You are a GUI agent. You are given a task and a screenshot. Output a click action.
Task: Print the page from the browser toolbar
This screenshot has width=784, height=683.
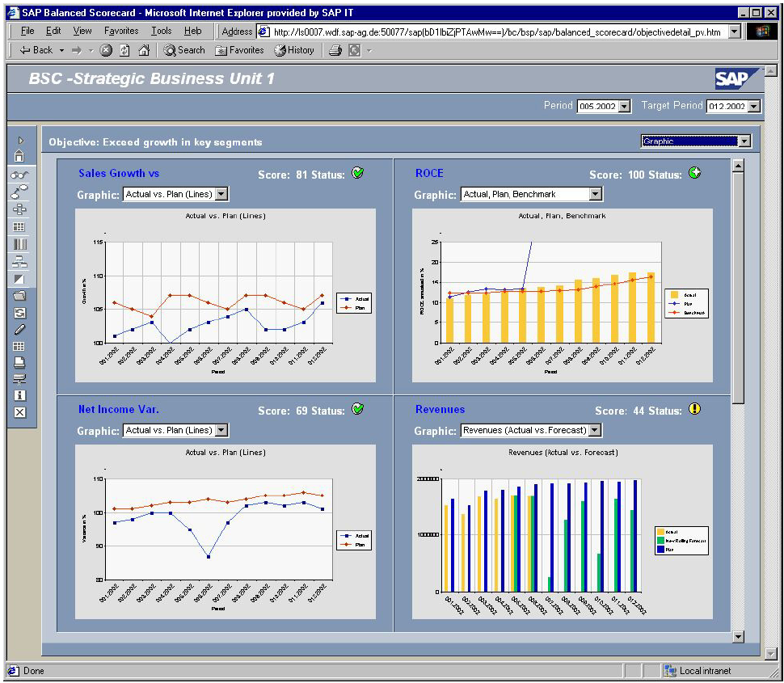[335, 50]
